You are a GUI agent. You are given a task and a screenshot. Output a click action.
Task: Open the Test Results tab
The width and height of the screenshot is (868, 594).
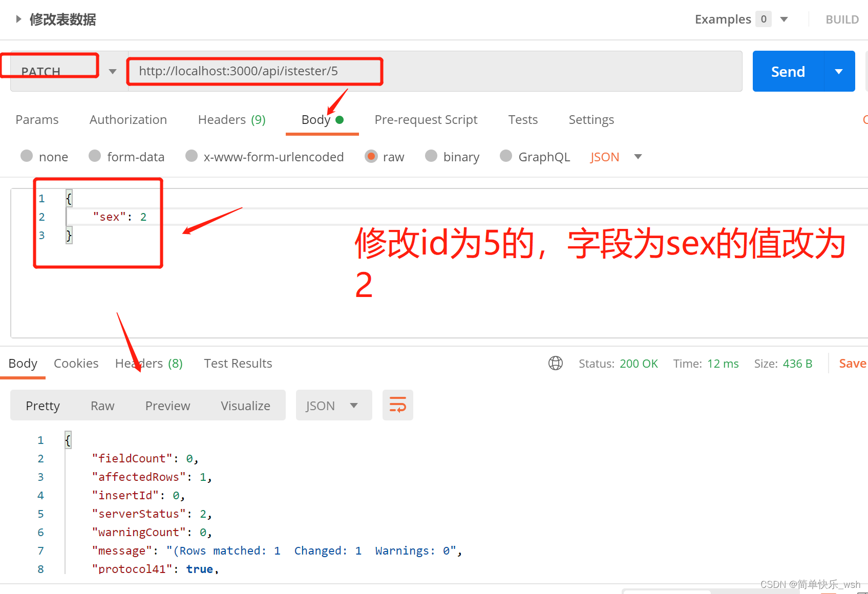coord(238,364)
